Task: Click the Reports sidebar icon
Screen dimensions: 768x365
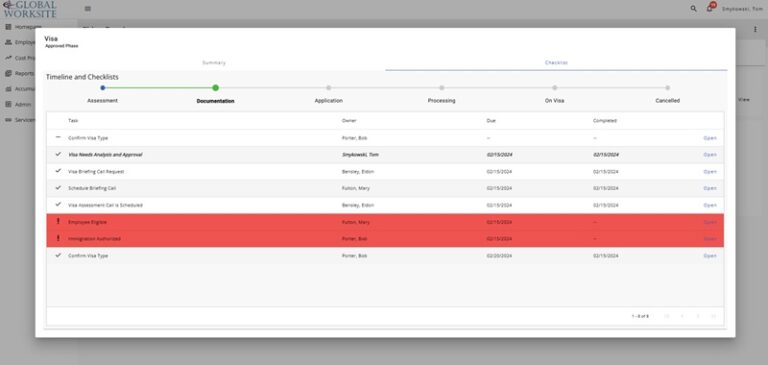Action: pos(8,73)
